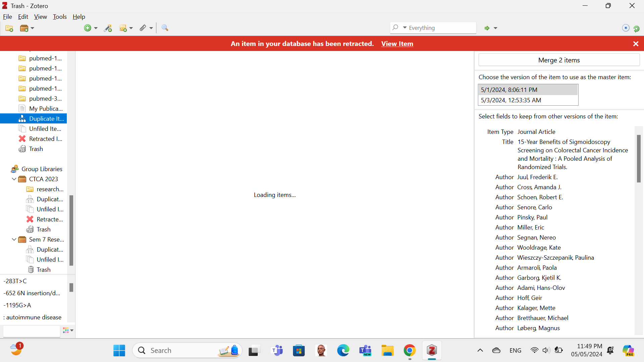The width and height of the screenshot is (644, 362).
Task: Click the collections pane vertical scrollbar
Action: (x=71, y=230)
